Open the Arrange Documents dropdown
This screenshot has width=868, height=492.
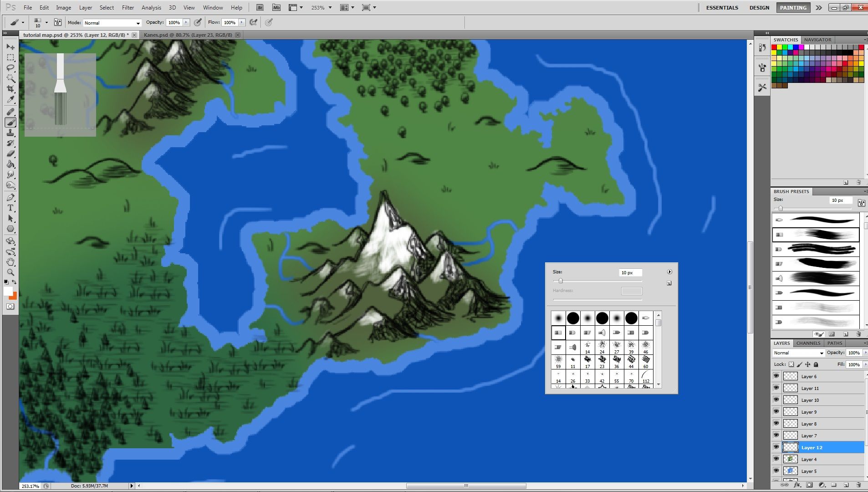tap(347, 7)
